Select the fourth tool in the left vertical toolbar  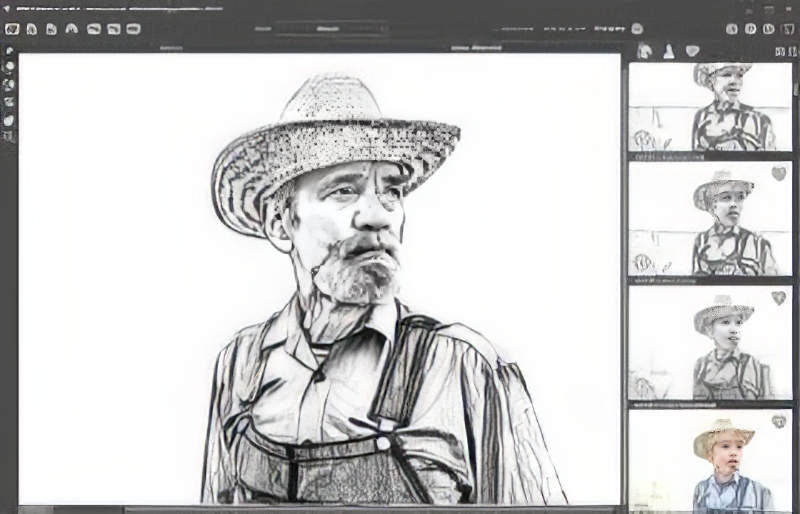click(x=9, y=102)
